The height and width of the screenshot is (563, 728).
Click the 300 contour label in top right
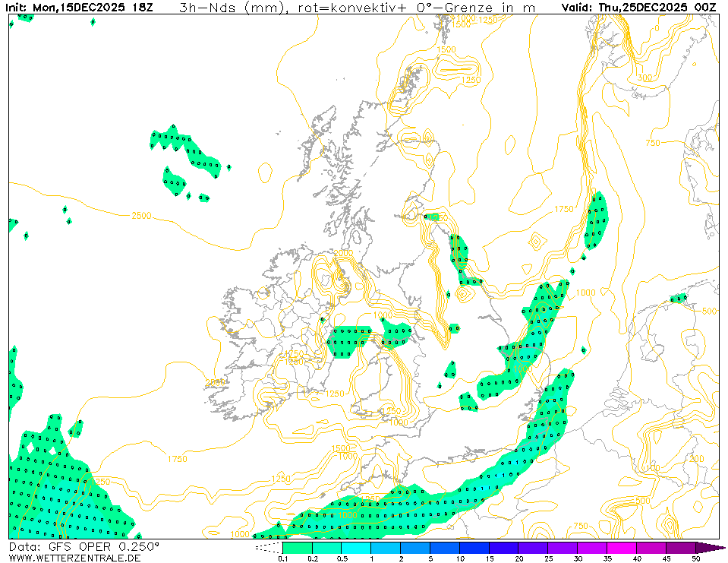click(645, 77)
